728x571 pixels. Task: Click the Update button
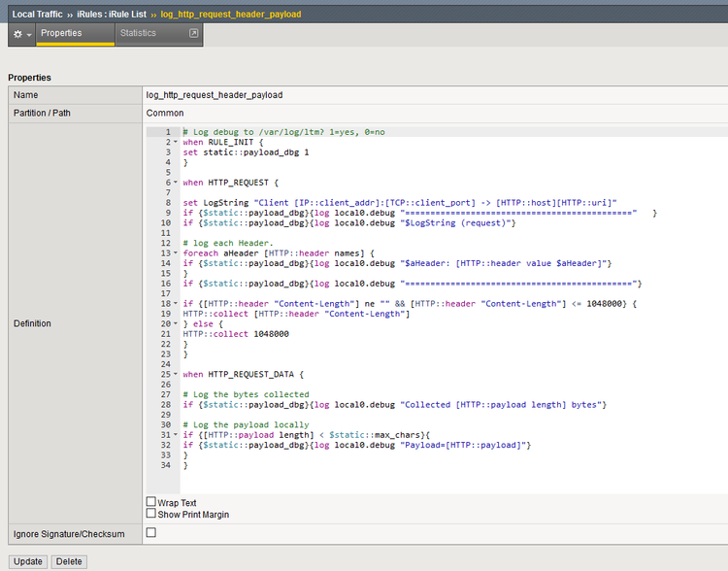pos(28,561)
